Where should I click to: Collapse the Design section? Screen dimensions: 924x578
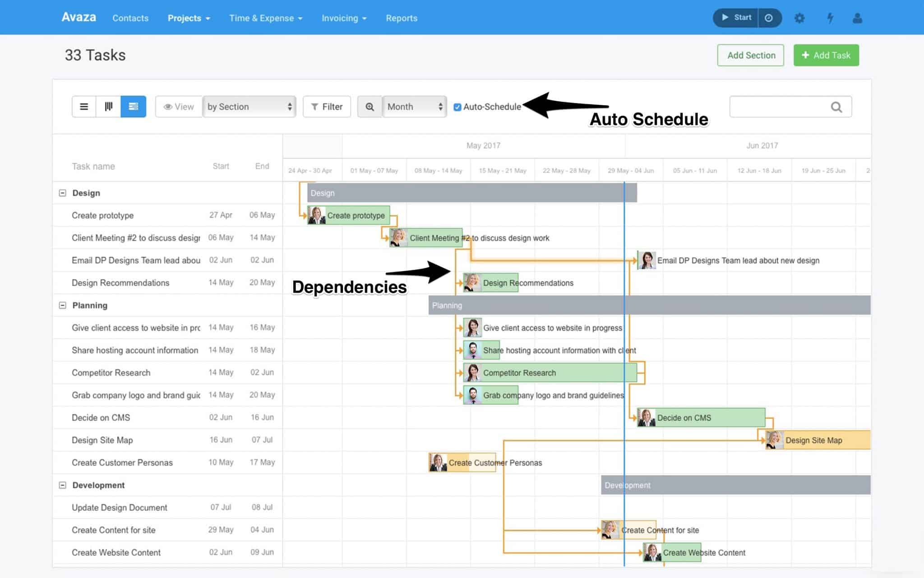[62, 193]
